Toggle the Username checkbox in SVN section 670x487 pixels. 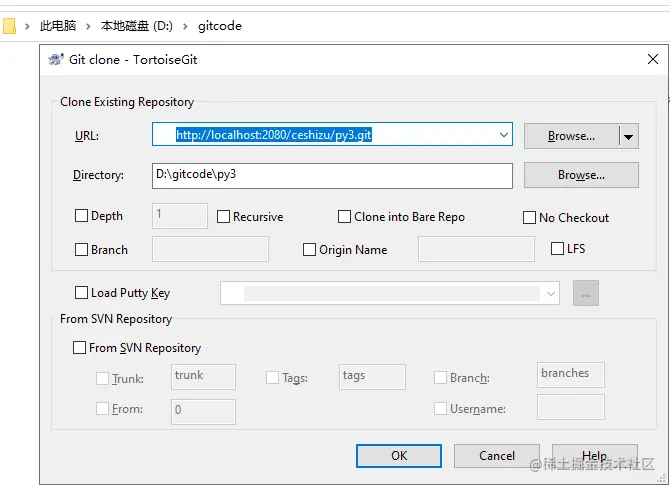pyautogui.click(x=440, y=408)
